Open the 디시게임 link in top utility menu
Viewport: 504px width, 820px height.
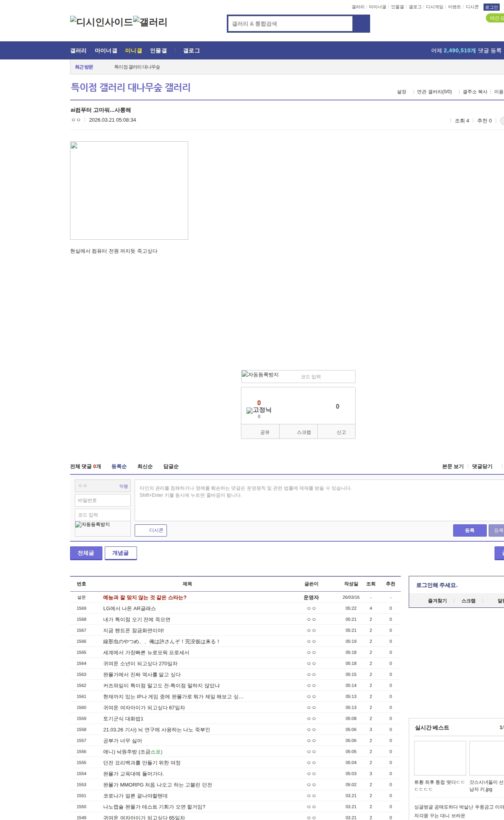click(x=435, y=7)
